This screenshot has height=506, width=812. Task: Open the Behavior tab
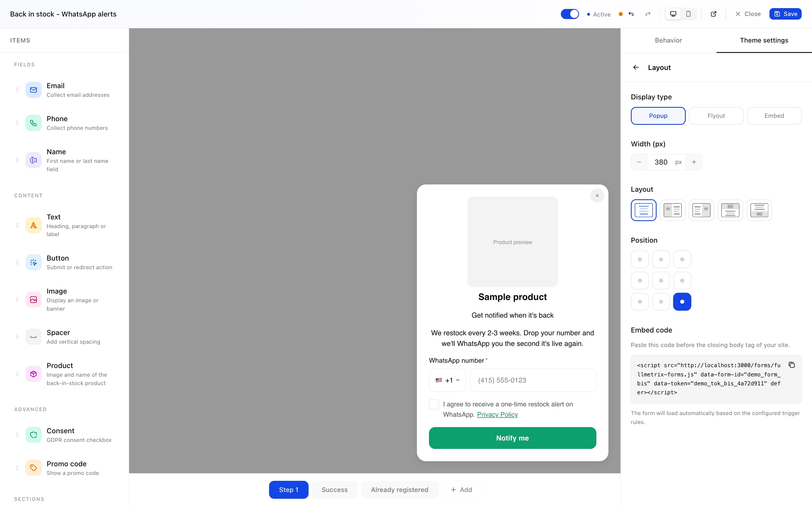[668, 40]
